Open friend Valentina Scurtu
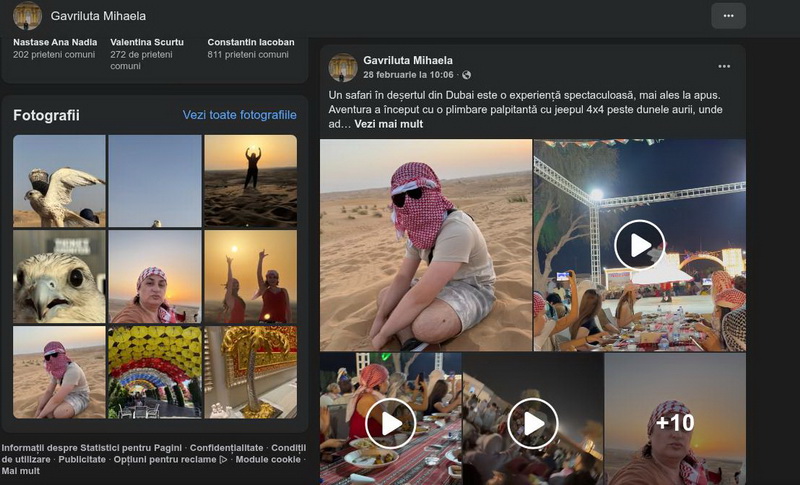Image resolution: width=800 pixels, height=485 pixels. (x=147, y=42)
